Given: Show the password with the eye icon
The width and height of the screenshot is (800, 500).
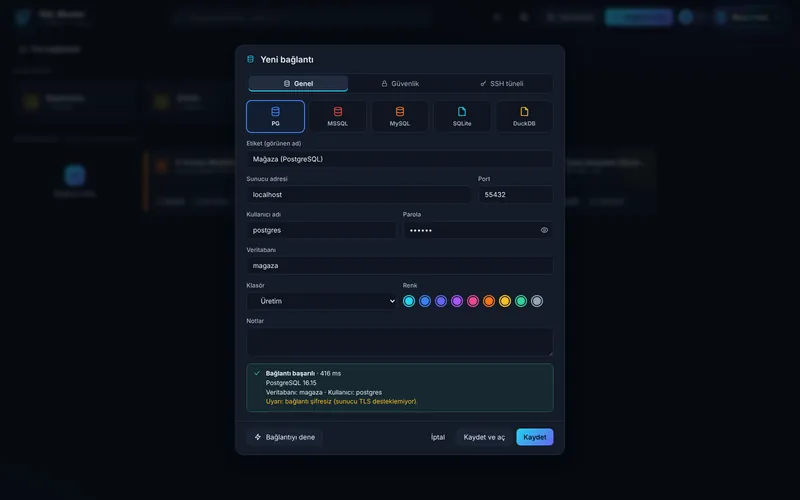Looking at the screenshot, I should (x=544, y=230).
